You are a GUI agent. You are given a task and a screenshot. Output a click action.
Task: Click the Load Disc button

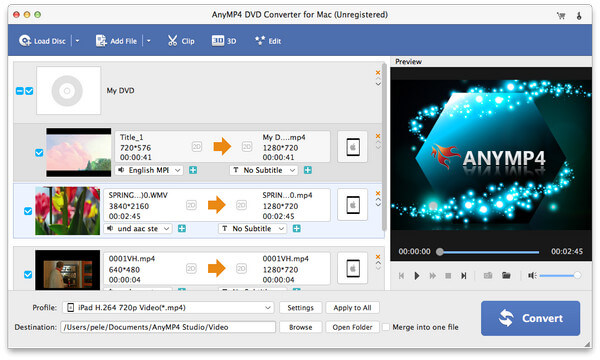pos(42,41)
